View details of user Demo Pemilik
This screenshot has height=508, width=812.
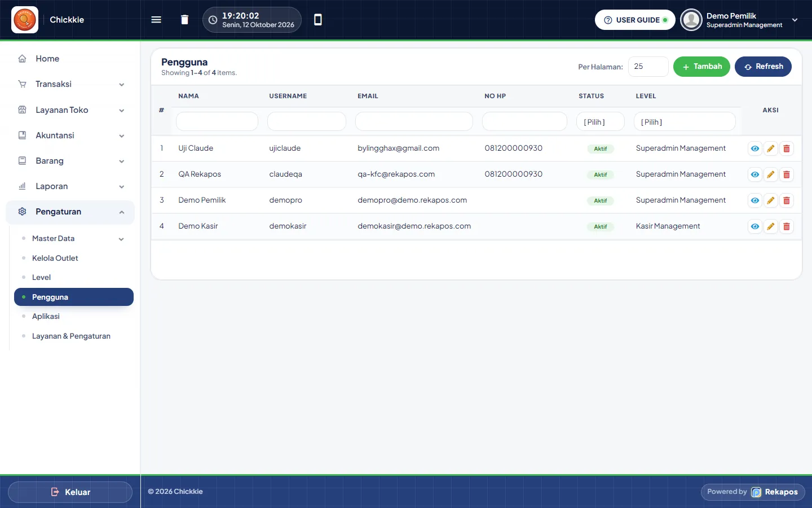click(x=754, y=200)
